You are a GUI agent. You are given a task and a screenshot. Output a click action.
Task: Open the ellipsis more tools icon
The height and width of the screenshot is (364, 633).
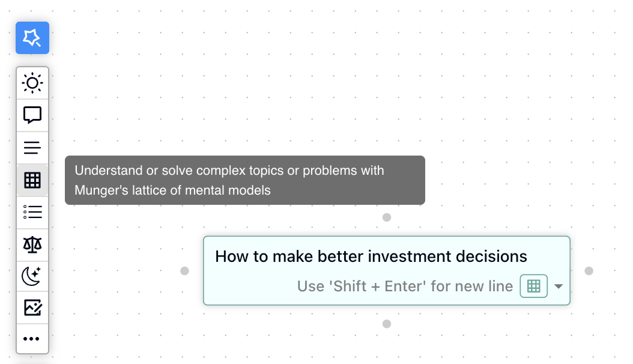(32, 339)
